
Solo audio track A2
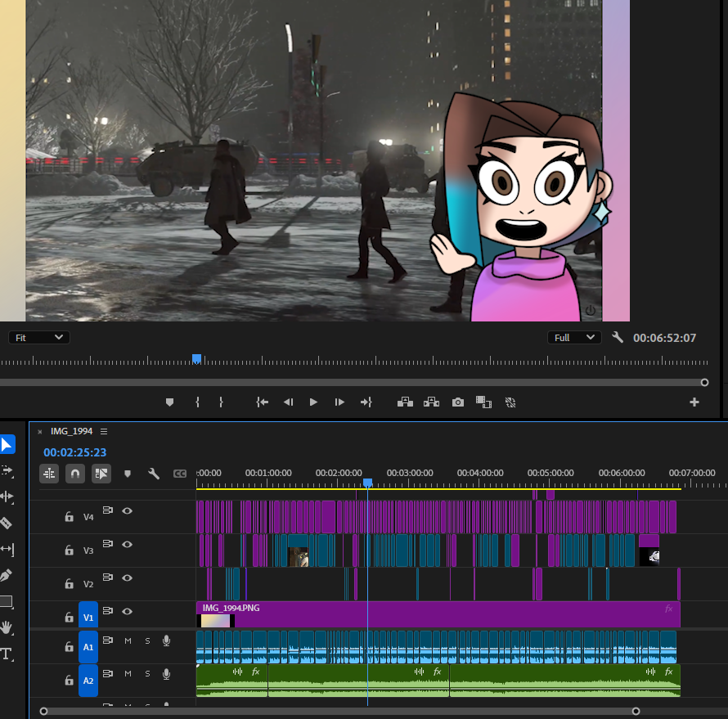point(147,673)
